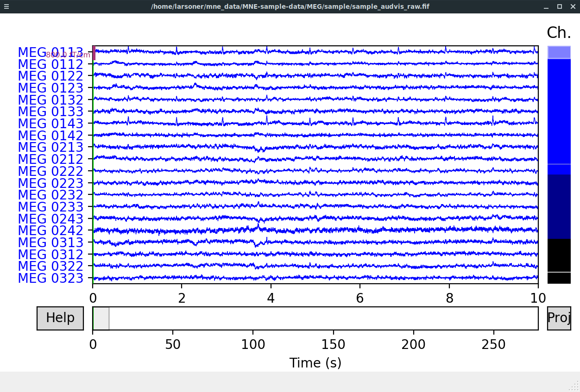Screen dimensions: 580x392
Task: Select channel label MEG 0233
Action: tap(50, 207)
